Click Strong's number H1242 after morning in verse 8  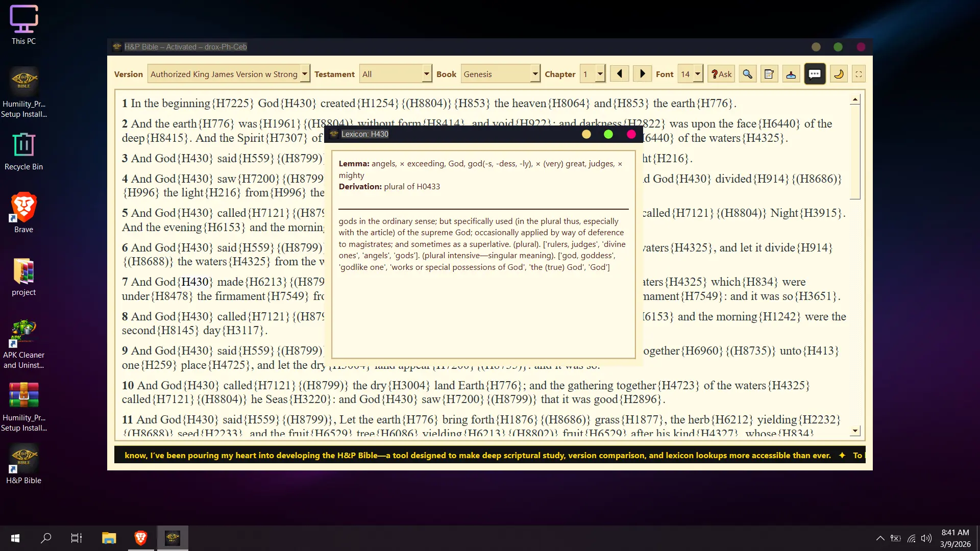click(x=779, y=317)
